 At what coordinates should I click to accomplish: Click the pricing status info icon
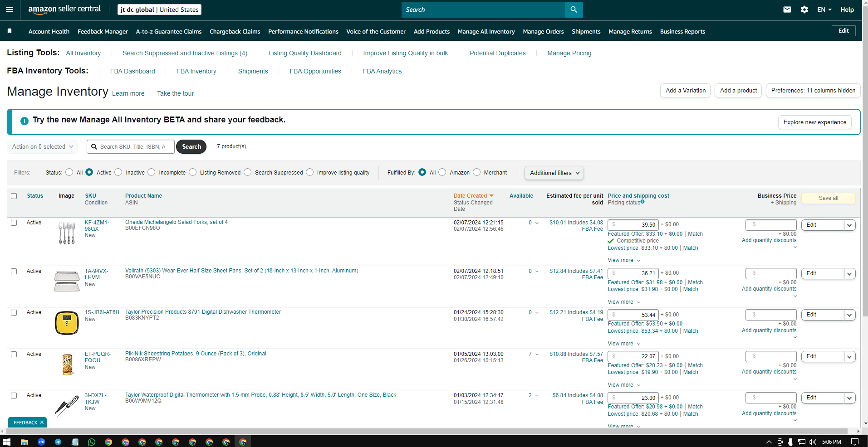coord(642,202)
